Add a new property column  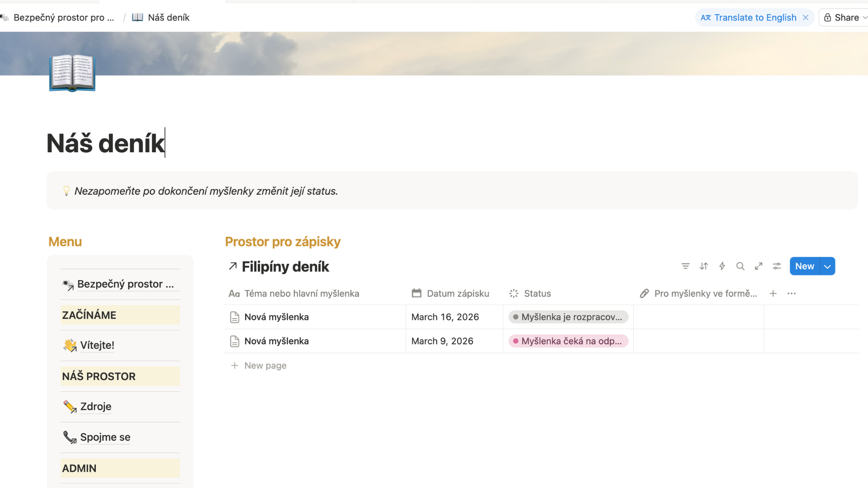(x=773, y=293)
